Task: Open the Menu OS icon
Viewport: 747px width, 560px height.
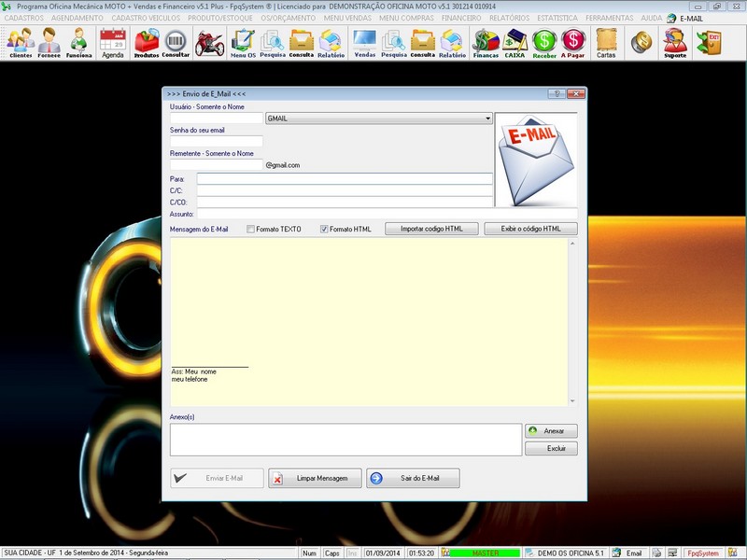Action: click(243, 42)
